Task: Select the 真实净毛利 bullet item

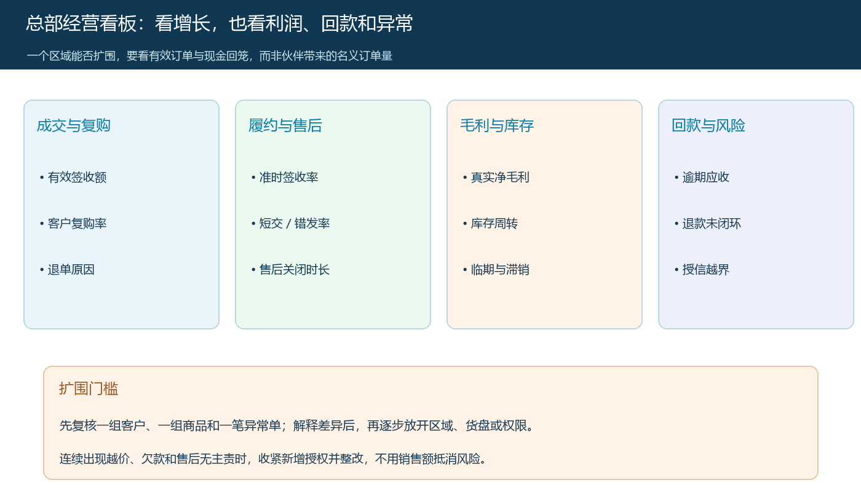Action: point(496,178)
